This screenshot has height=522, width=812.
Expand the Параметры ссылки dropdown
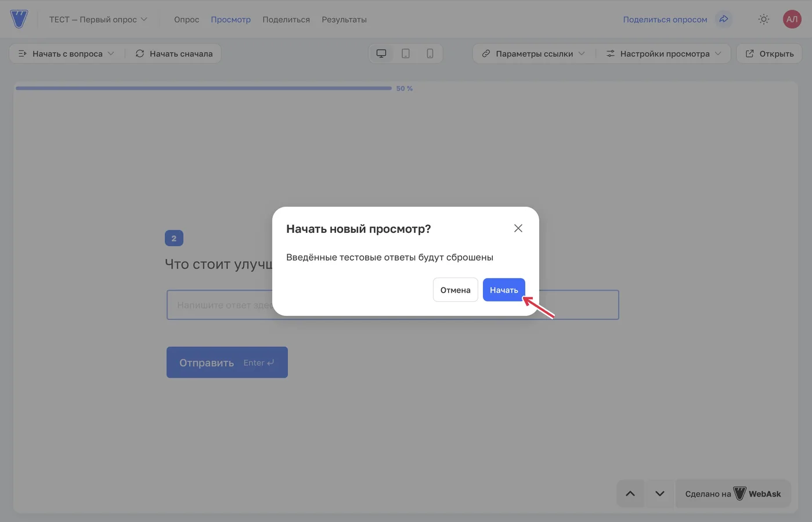coord(533,53)
